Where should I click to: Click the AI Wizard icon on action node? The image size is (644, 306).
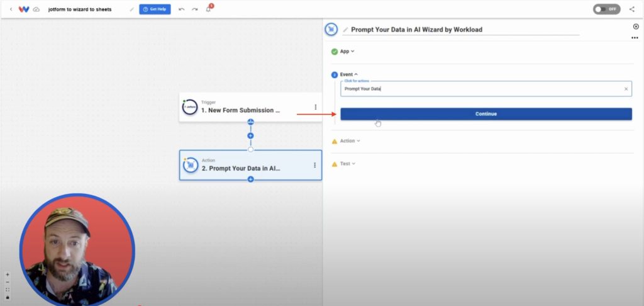(x=191, y=165)
